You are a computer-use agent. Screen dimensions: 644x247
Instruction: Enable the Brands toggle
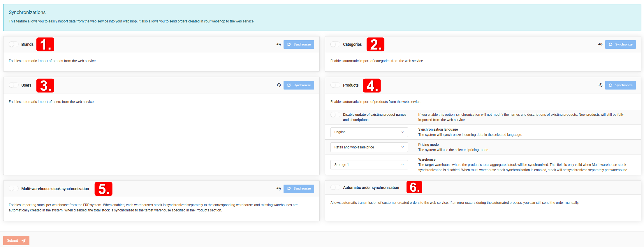pos(13,44)
